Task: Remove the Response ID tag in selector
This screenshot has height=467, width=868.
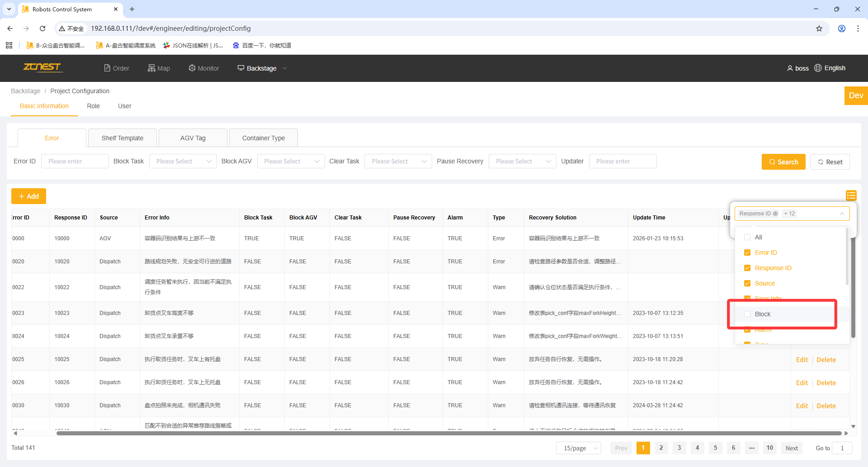Action: (775, 214)
